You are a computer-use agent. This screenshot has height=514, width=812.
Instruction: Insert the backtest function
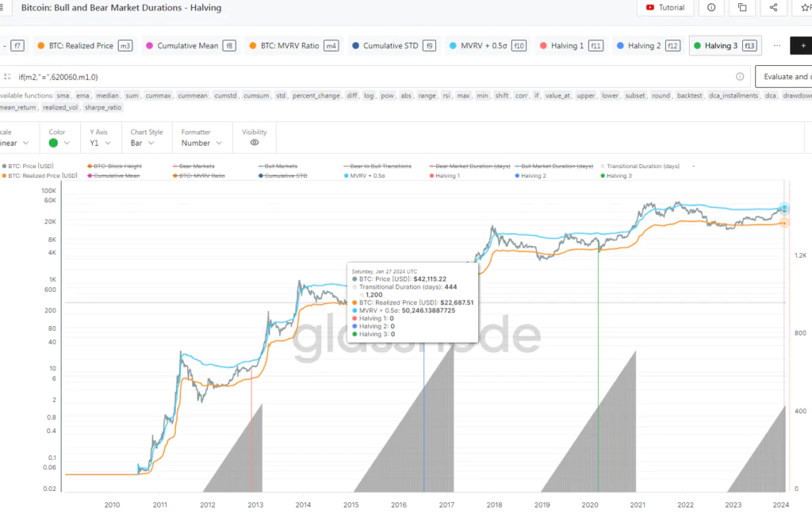coord(689,96)
